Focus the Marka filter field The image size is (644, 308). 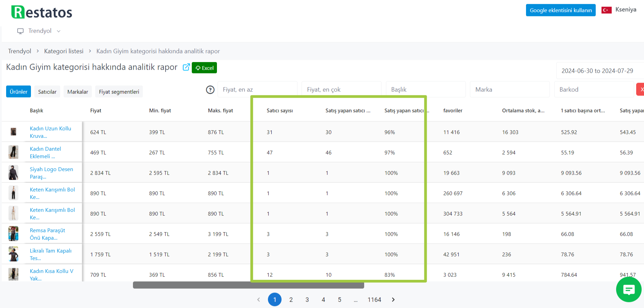pos(510,90)
